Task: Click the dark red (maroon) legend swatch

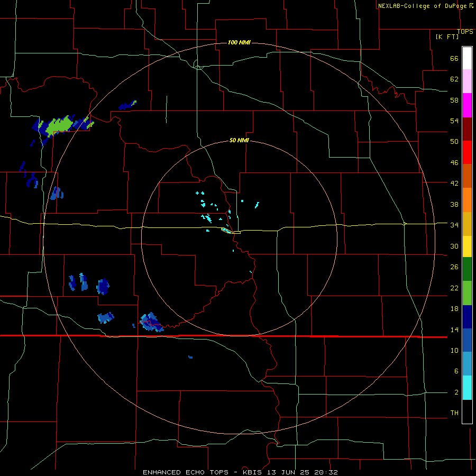Action: (x=467, y=129)
